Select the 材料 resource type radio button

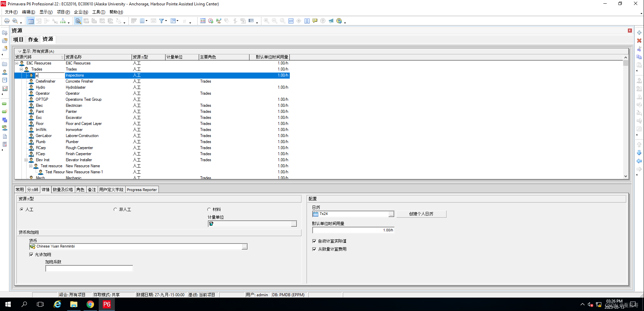[209, 210]
